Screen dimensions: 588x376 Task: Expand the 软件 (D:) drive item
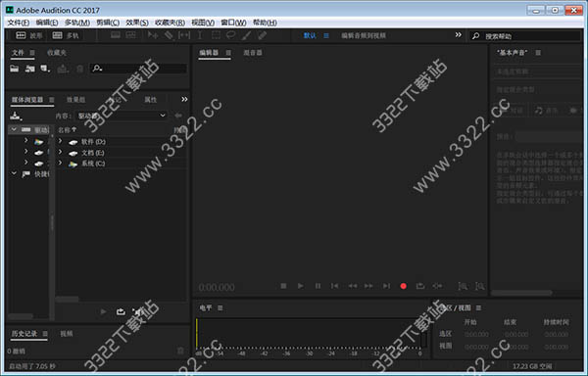coord(61,142)
